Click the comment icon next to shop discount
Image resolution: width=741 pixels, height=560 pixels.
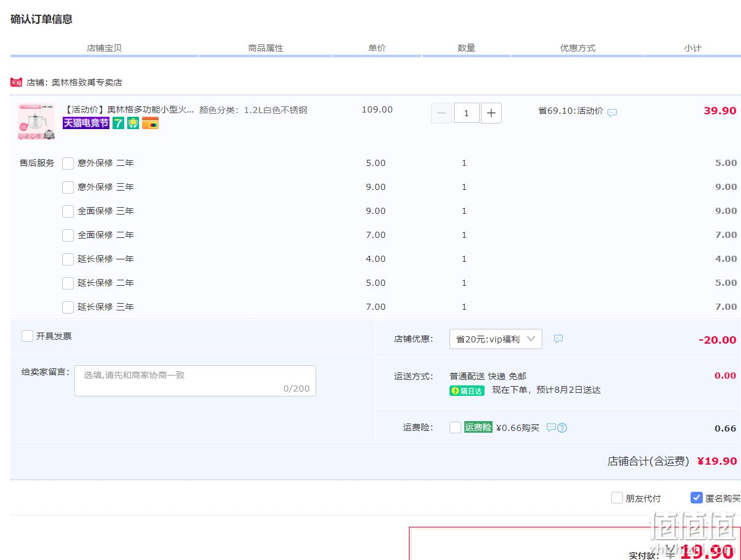pyautogui.click(x=558, y=339)
